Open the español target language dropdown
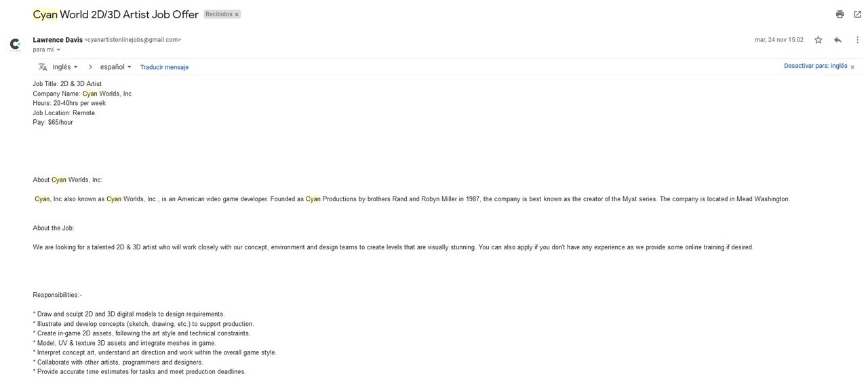The height and width of the screenshot is (391, 868). [116, 67]
